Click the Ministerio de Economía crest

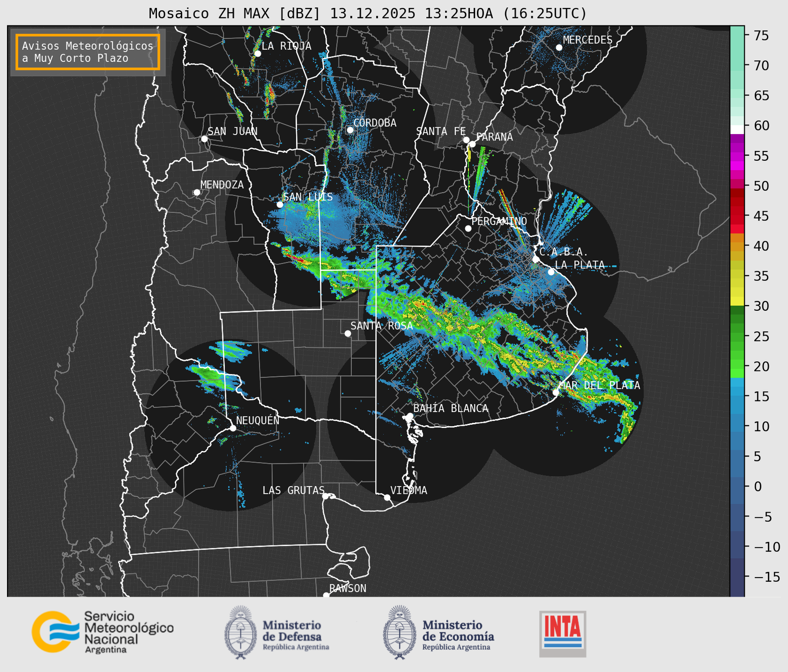tap(399, 632)
